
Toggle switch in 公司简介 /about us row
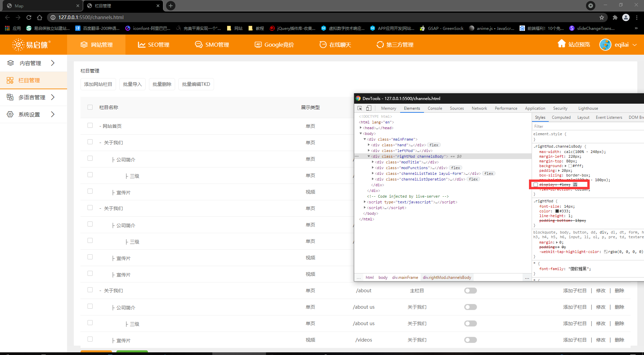(x=471, y=307)
